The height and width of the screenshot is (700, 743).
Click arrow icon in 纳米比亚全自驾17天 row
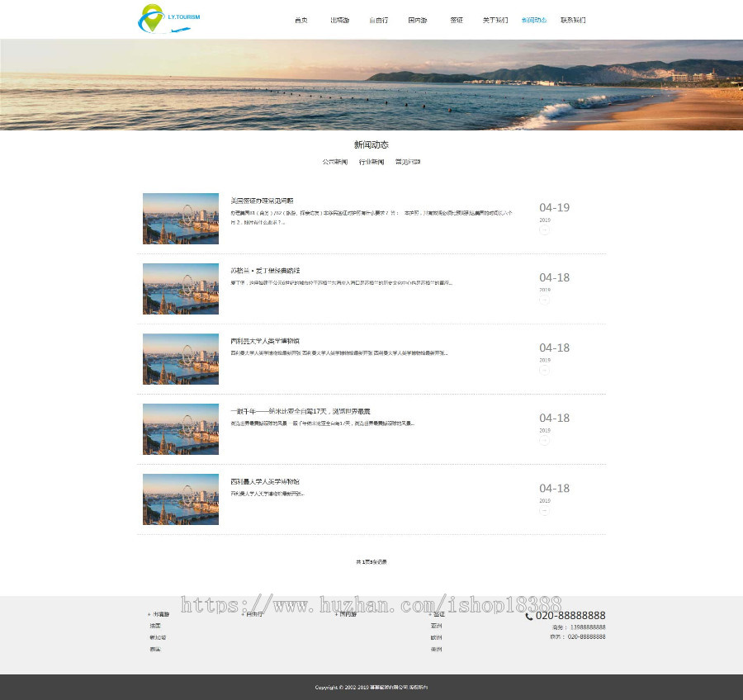tap(545, 440)
